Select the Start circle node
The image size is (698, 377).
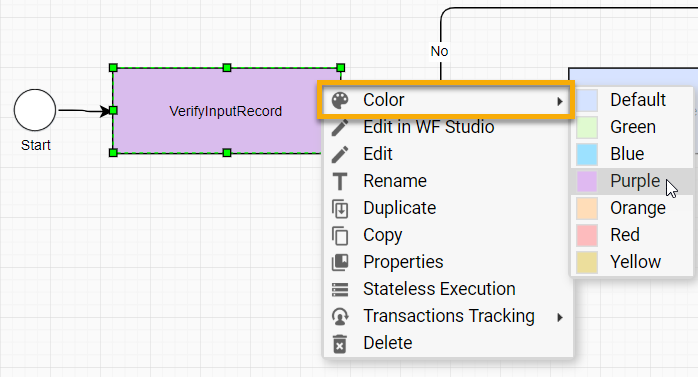point(35,110)
